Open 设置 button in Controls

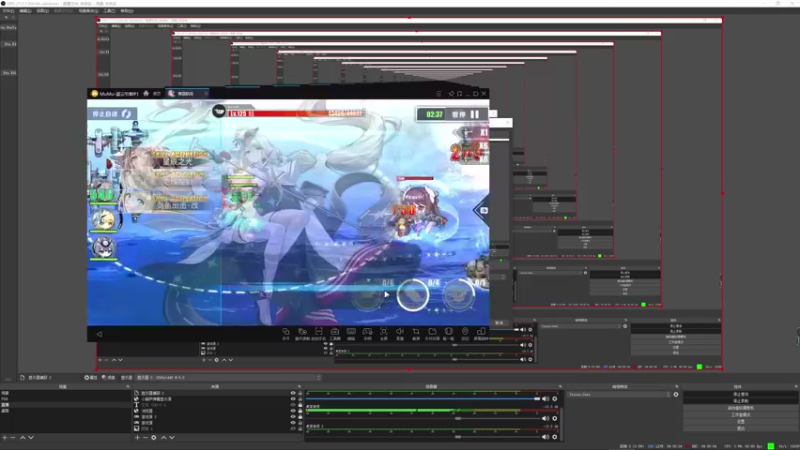click(x=740, y=421)
